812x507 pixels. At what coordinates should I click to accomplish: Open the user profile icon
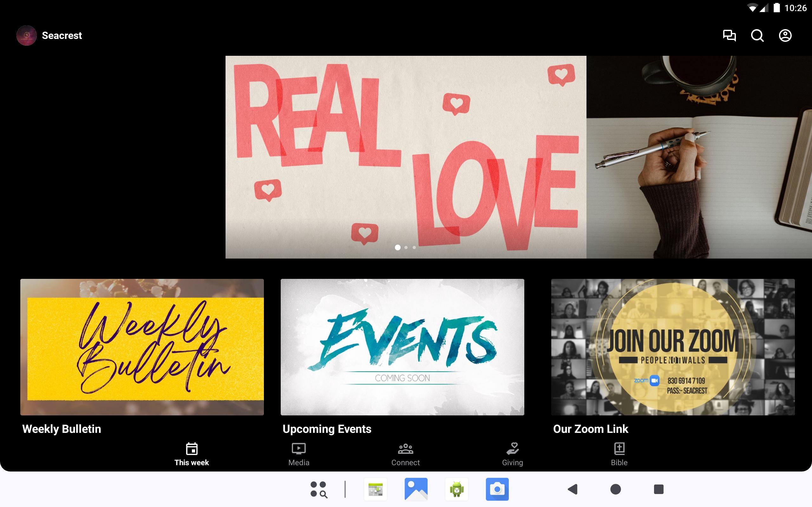click(785, 35)
